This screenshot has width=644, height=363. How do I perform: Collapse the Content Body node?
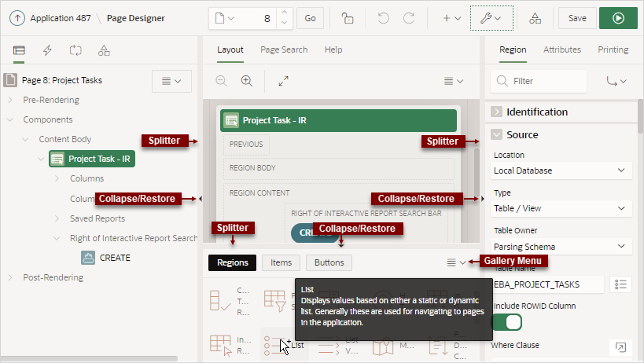click(x=25, y=139)
